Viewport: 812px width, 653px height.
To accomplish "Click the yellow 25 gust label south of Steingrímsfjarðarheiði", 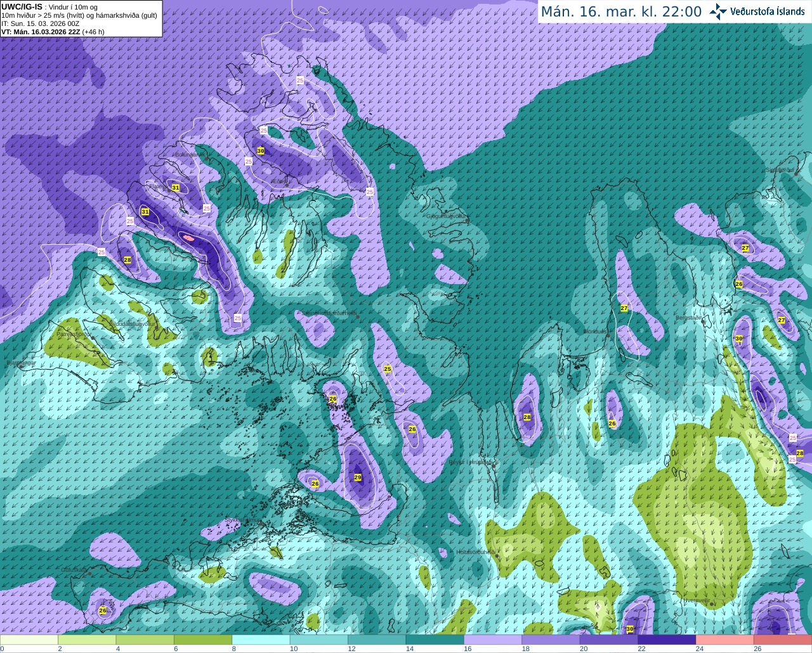I will pyautogui.click(x=388, y=369).
